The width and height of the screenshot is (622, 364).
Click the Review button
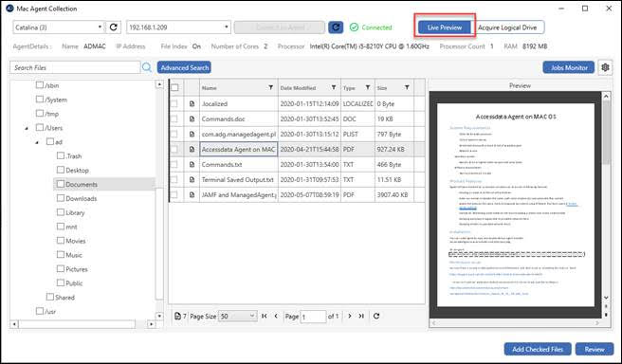point(595,350)
